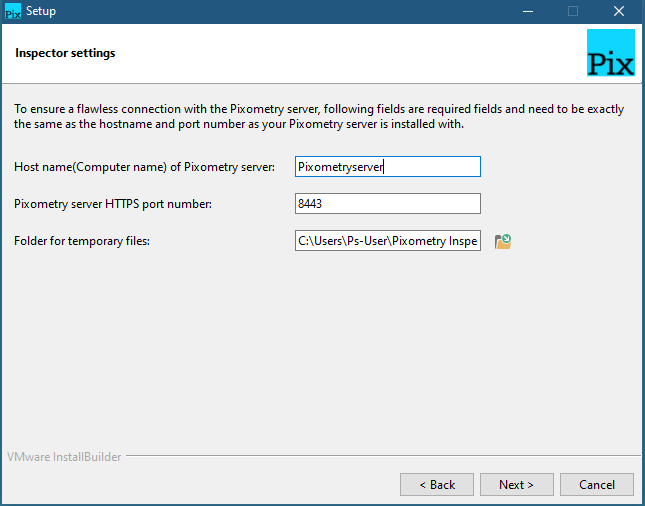Select the HTTPS port number field with 8443
Image resolution: width=645 pixels, height=506 pixels.
click(x=388, y=204)
